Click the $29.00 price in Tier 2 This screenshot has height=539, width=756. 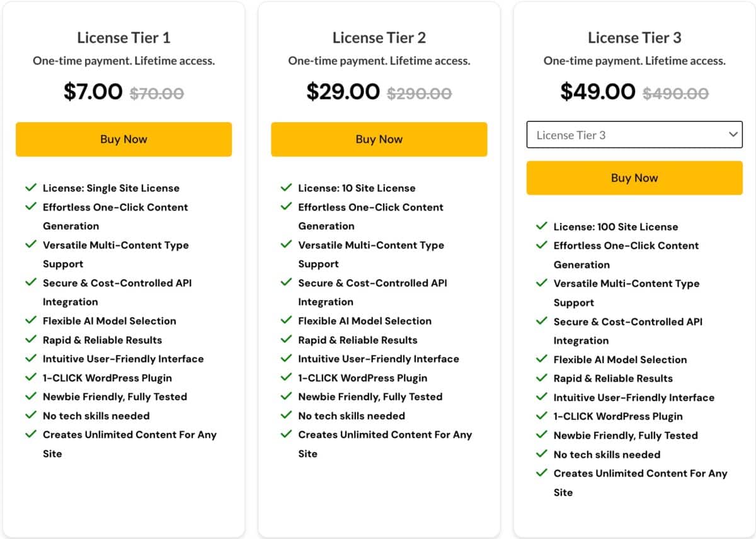[x=343, y=92]
